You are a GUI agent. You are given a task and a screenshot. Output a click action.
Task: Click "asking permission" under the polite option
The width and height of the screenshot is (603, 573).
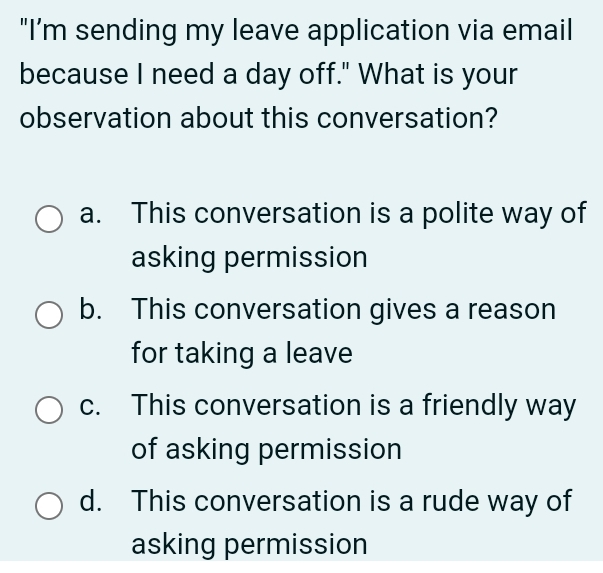(249, 258)
